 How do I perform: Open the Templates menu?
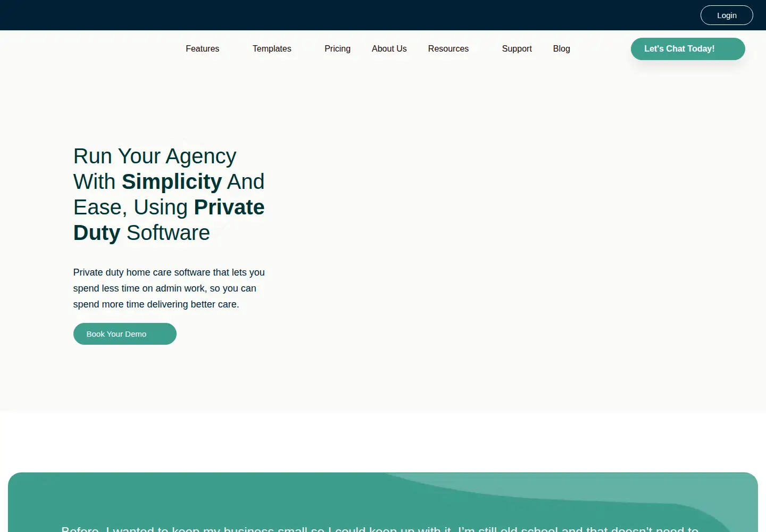[272, 48]
